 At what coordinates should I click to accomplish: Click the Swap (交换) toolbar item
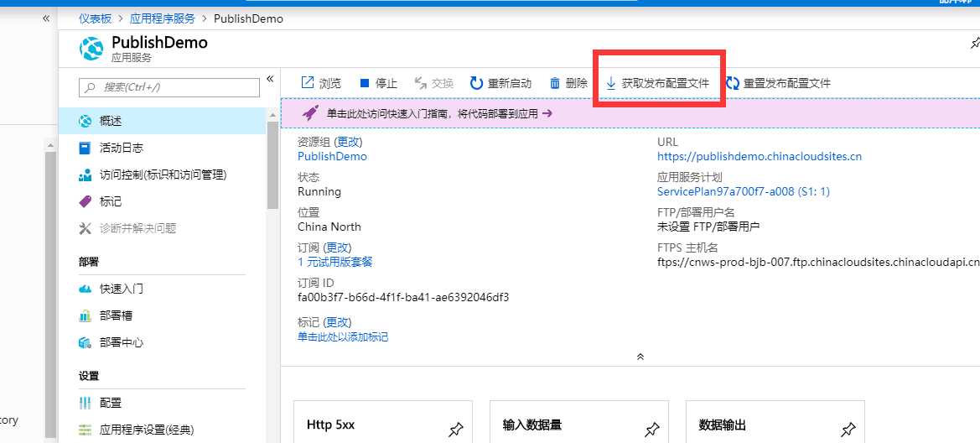[x=433, y=83]
